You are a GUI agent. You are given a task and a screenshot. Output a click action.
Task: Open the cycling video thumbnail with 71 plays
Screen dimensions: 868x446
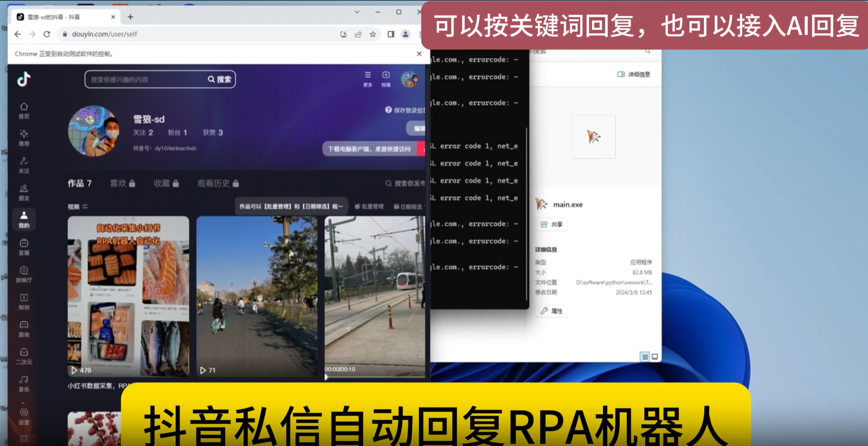257,296
